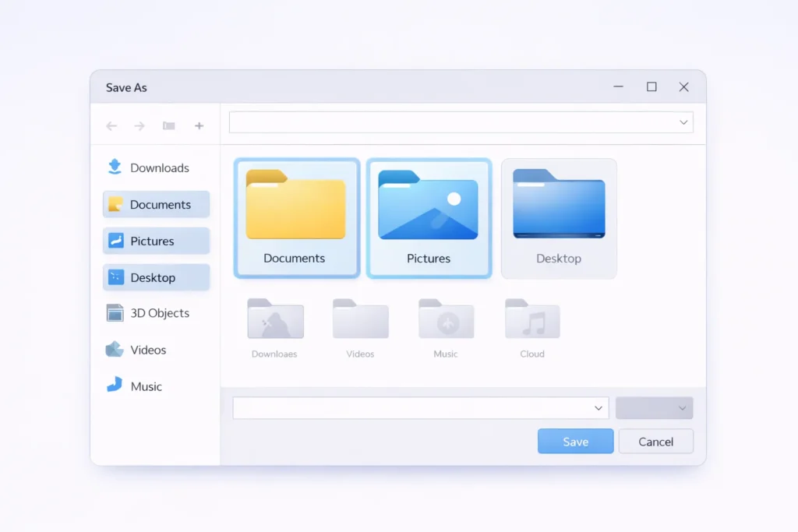Select the Pictures folder thumbnail

[428, 217]
